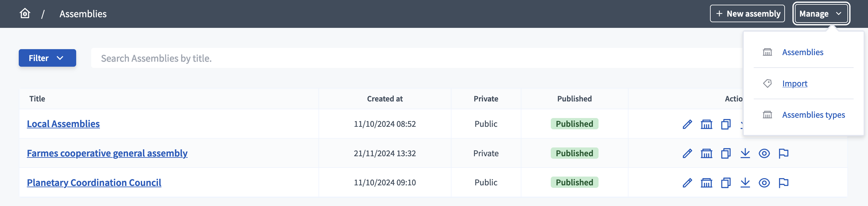Screen dimensions: 868x206
Task: Click the flag icon for Planetary Coordination Council
Action: click(783, 183)
